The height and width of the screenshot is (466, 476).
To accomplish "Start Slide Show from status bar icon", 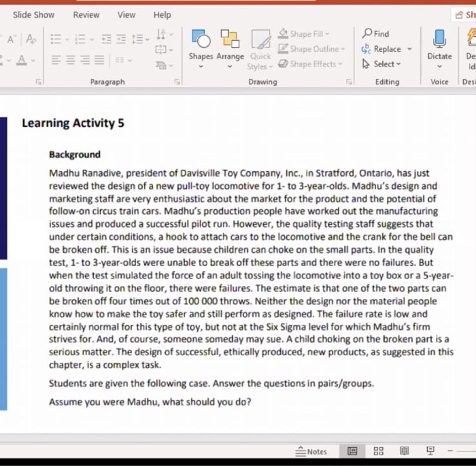I will pos(430,451).
